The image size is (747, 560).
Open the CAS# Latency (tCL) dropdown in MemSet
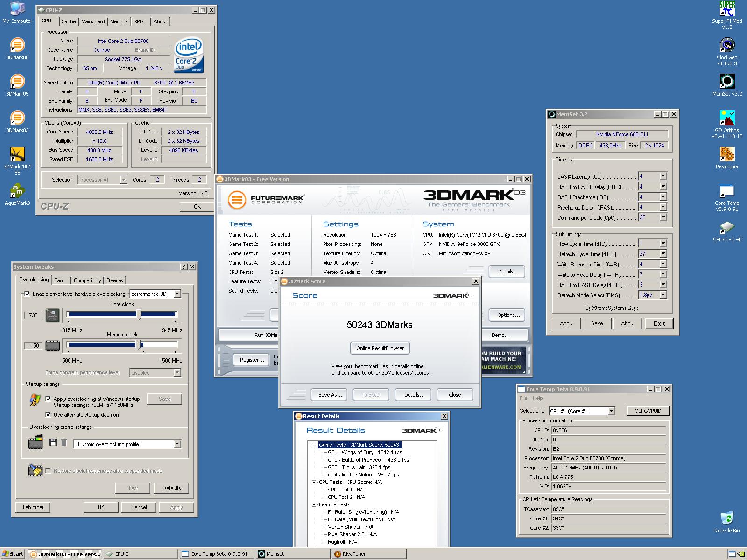pyautogui.click(x=663, y=176)
